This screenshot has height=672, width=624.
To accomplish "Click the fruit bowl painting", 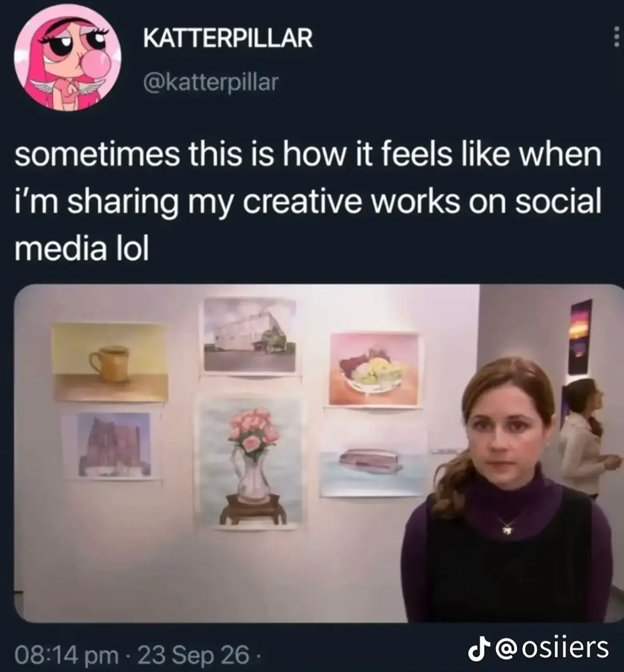I will coord(374,370).
